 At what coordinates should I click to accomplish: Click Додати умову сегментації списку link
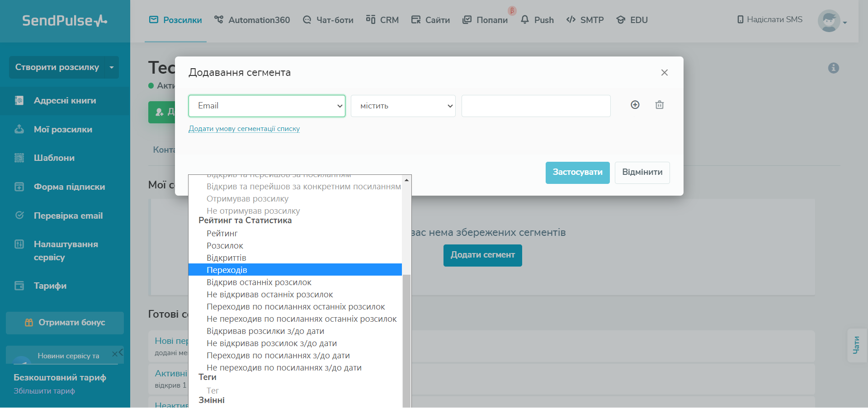tap(244, 129)
